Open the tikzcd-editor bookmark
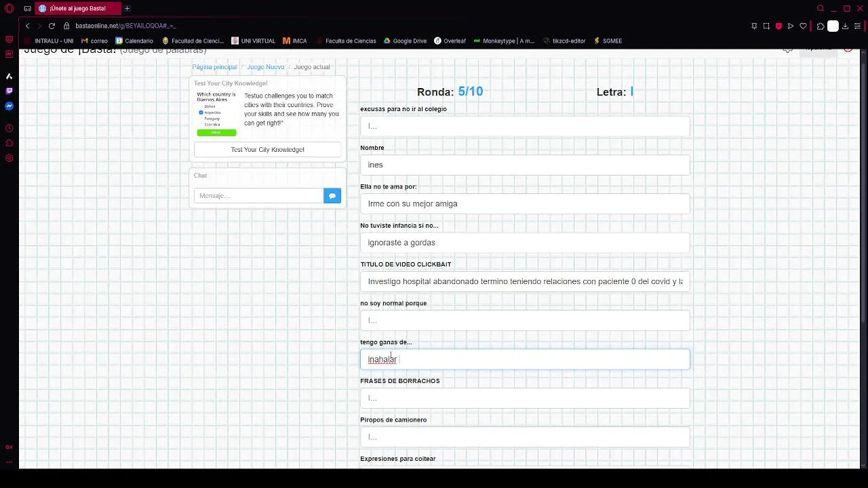Viewport: 868px width, 488px height. click(x=564, y=41)
